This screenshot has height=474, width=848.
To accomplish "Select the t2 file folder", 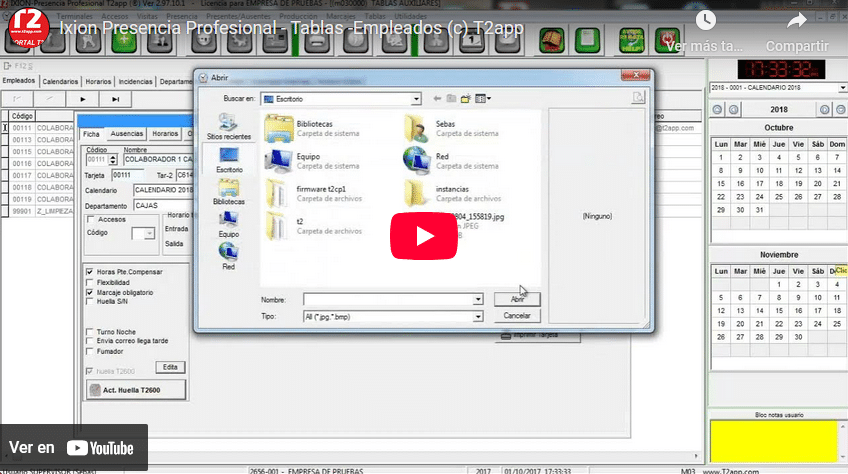I will click(314, 226).
